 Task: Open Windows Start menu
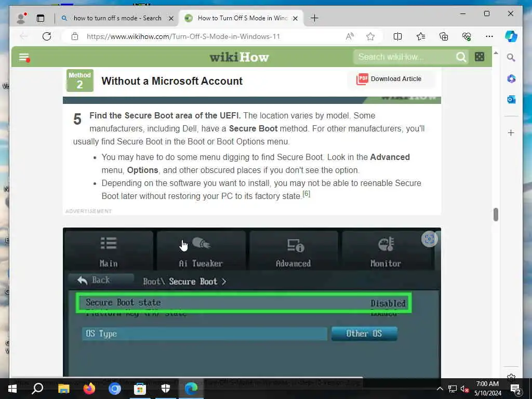point(12,389)
